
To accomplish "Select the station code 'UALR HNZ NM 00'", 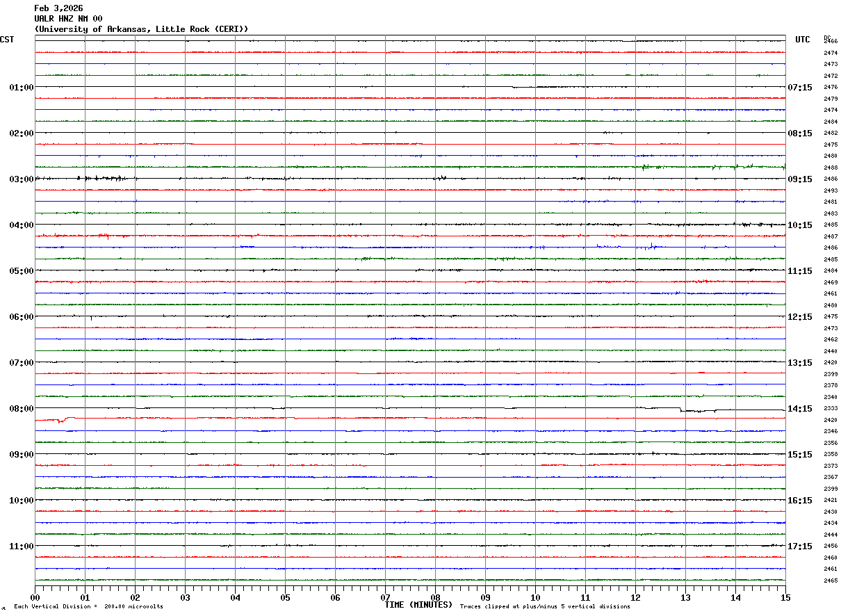I will tap(68, 19).
